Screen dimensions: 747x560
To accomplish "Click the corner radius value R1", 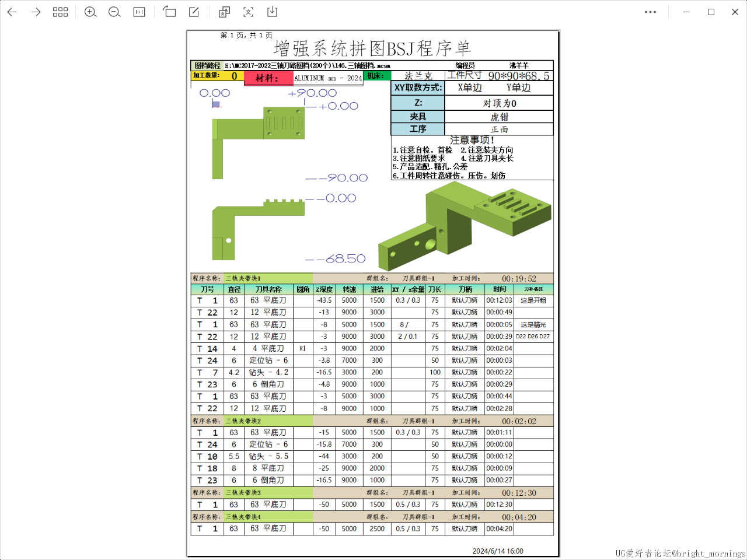I will (302, 348).
